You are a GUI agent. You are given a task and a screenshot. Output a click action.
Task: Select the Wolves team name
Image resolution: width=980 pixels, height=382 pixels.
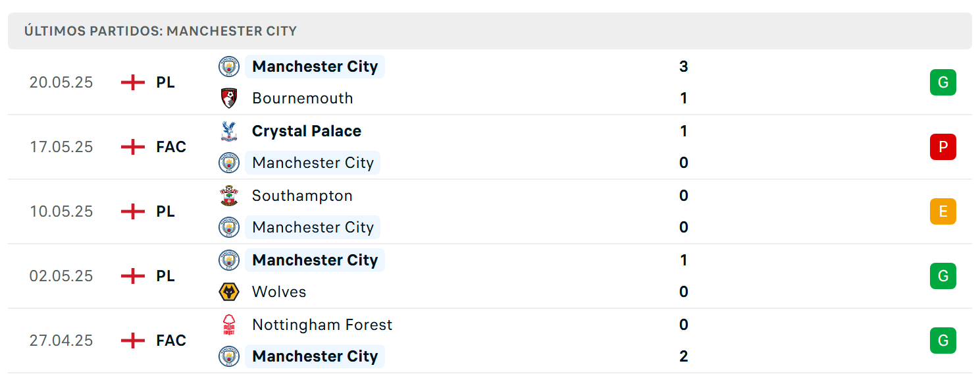[x=279, y=292]
